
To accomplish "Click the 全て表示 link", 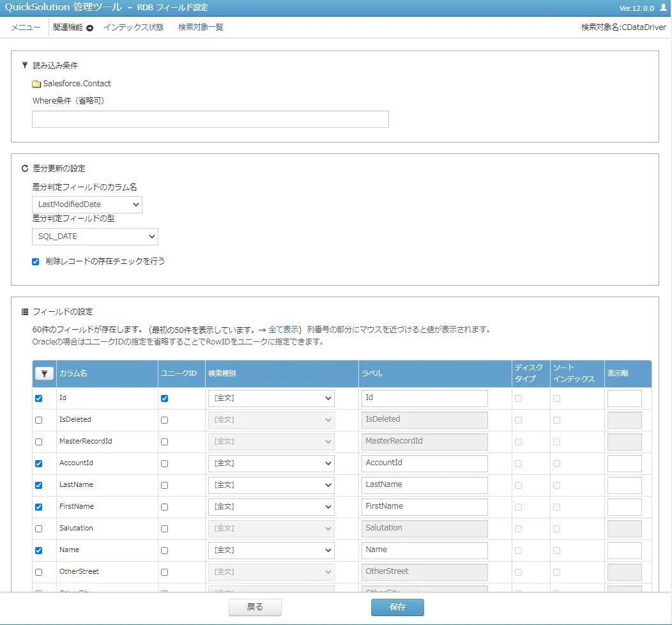I will coord(284,330).
